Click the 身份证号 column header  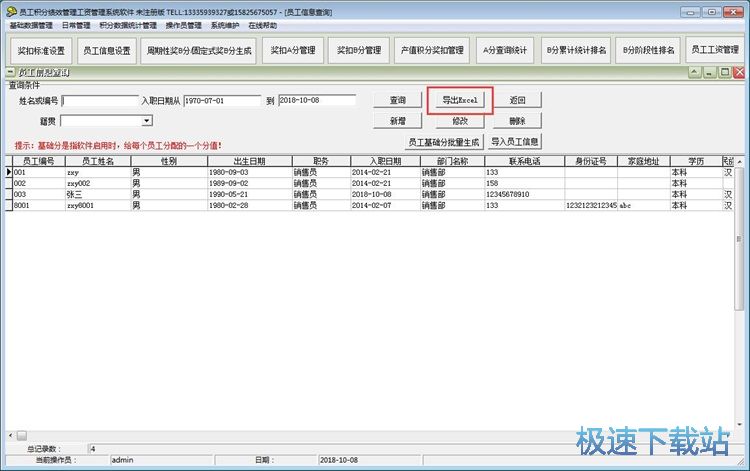click(591, 161)
